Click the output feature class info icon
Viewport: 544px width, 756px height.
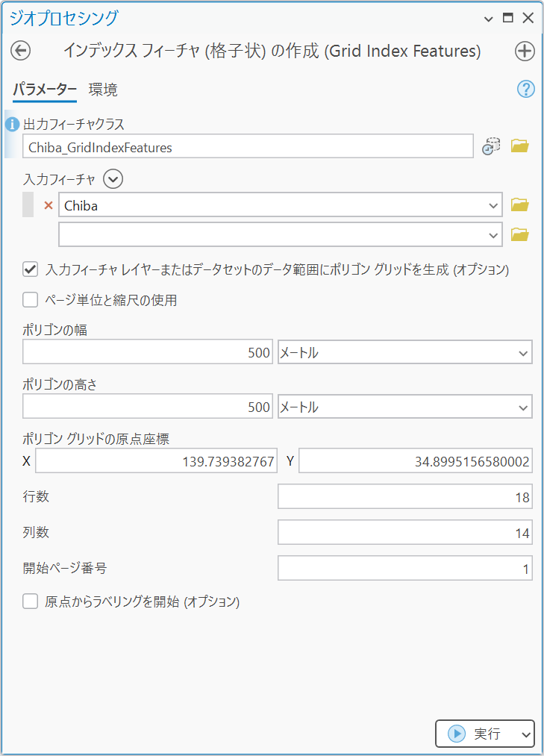tap(12, 124)
